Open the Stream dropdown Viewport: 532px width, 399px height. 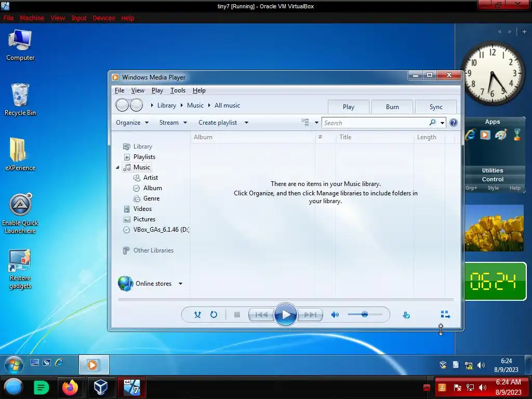tap(173, 123)
